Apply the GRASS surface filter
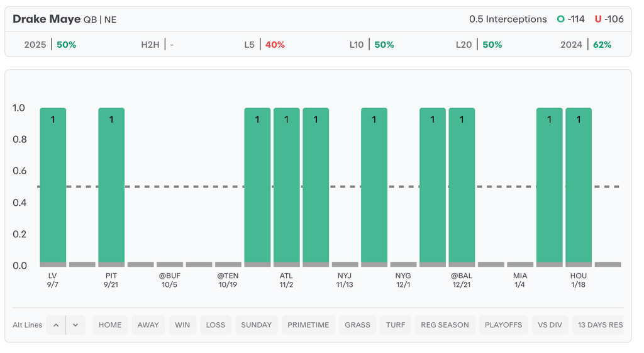The height and width of the screenshot is (353, 644). (358, 325)
